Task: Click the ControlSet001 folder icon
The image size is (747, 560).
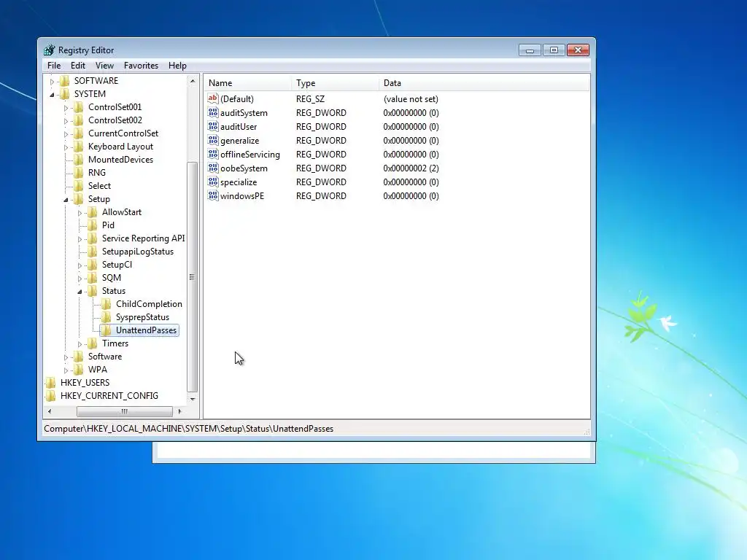Action: [x=79, y=107]
